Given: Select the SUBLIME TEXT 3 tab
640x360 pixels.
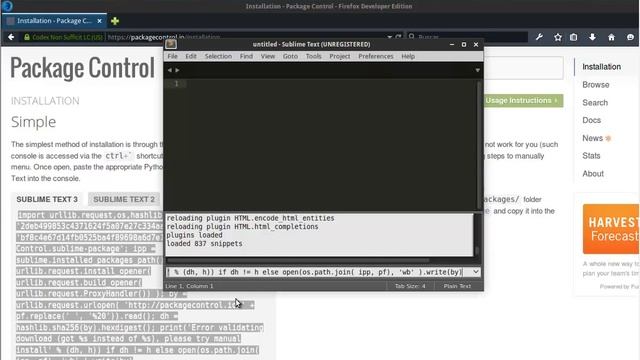Looking at the screenshot, I should click(47, 199).
